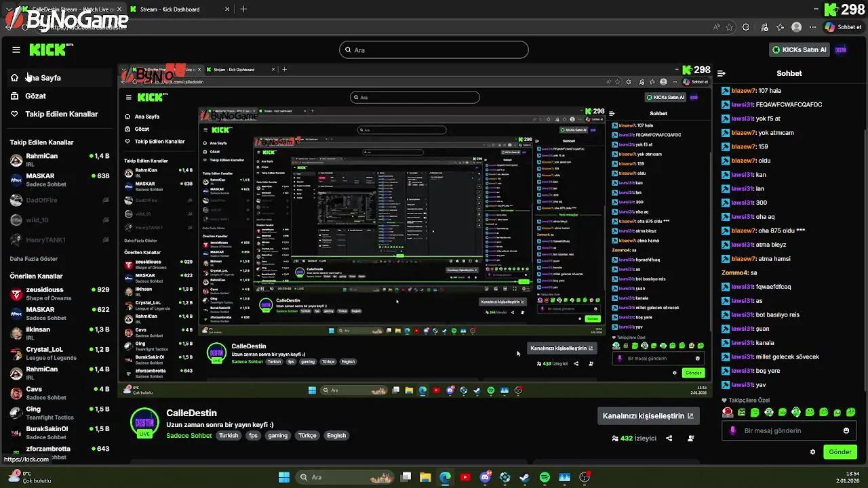Click the Turkish tag under stream title
Viewport: 868px width, 488px height.
pyautogui.click(x=229, y=436)
